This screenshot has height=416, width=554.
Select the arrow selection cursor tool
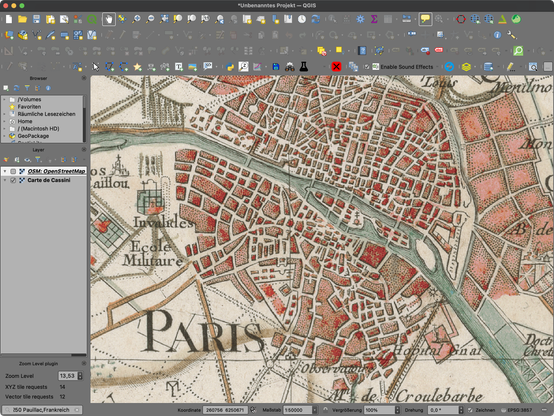tap(95, 66)
